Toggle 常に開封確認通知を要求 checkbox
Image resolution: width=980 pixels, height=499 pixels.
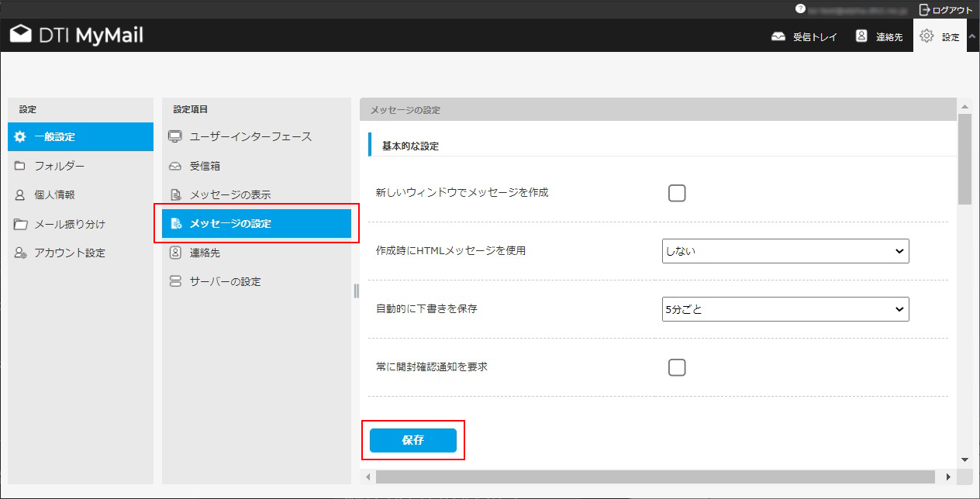pos(677,367)
